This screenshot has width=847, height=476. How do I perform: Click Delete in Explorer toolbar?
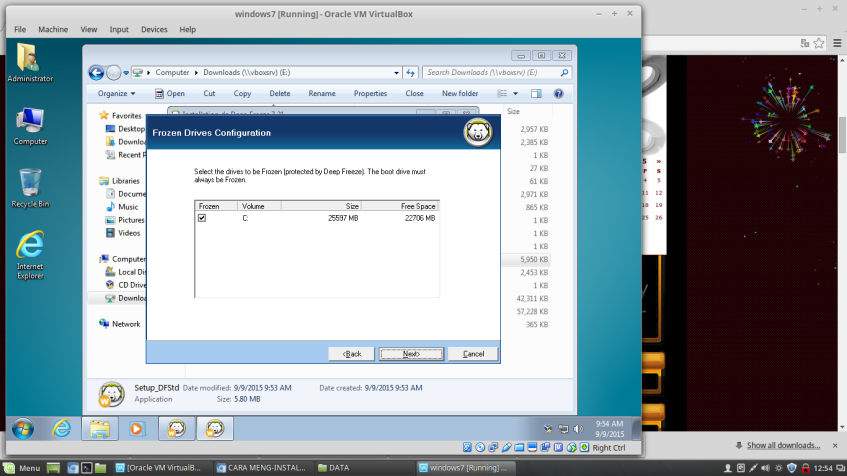[280, 93]
